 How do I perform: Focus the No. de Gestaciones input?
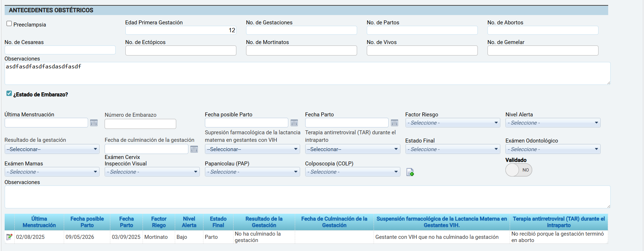301,30
